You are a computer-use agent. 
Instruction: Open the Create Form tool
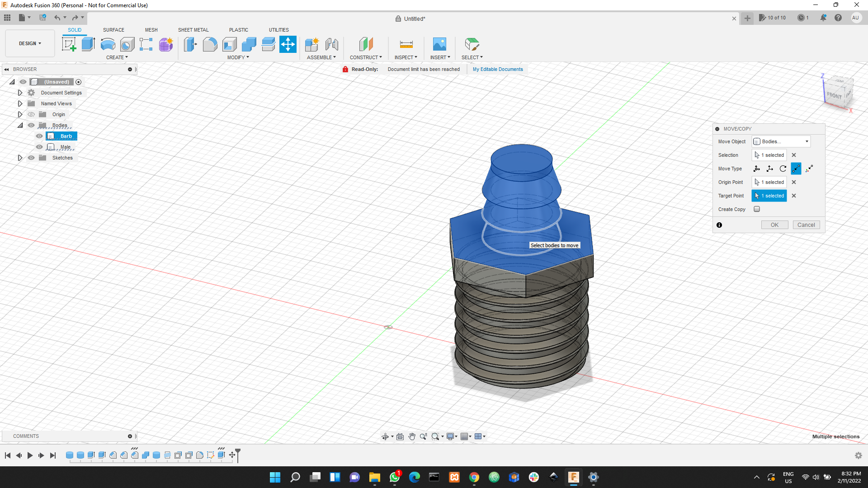[166, 44]
